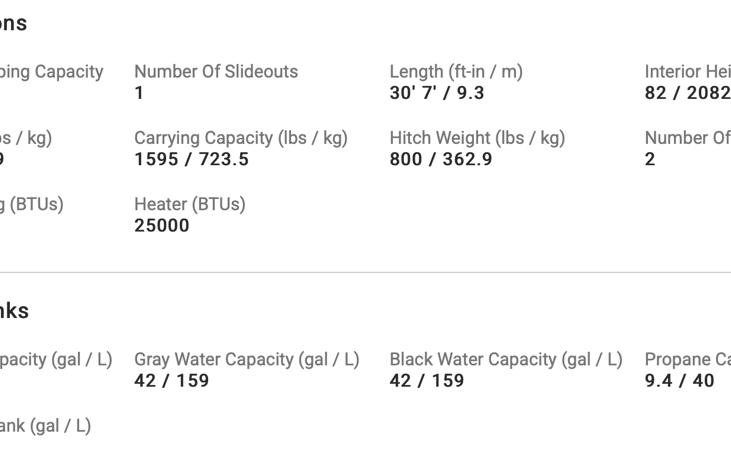Viewport: 731px width, 469px height.
Task: Select the length value 30' 7' / 9.3
Action: coord(437,93)
